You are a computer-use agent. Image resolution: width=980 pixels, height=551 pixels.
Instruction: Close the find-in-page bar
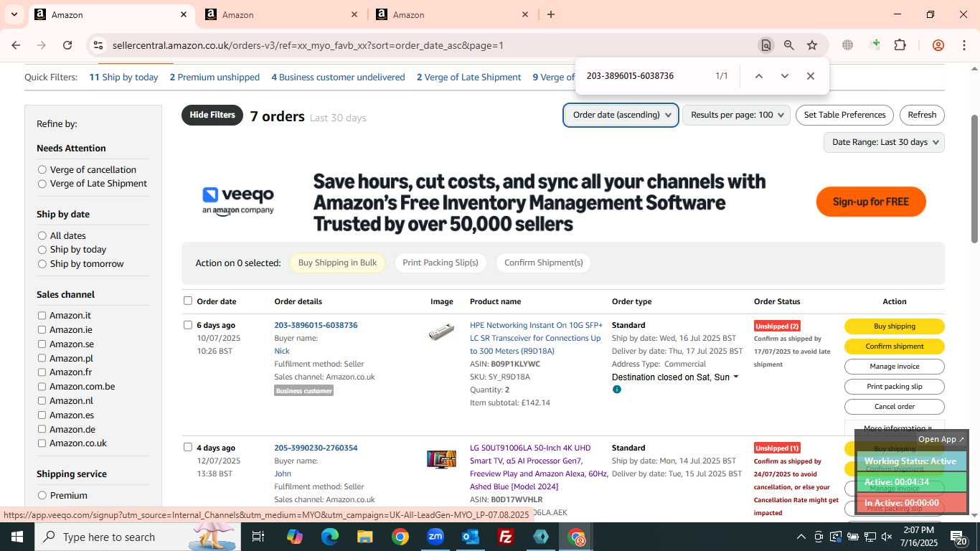pyautogui.click(x=811, y=76)
